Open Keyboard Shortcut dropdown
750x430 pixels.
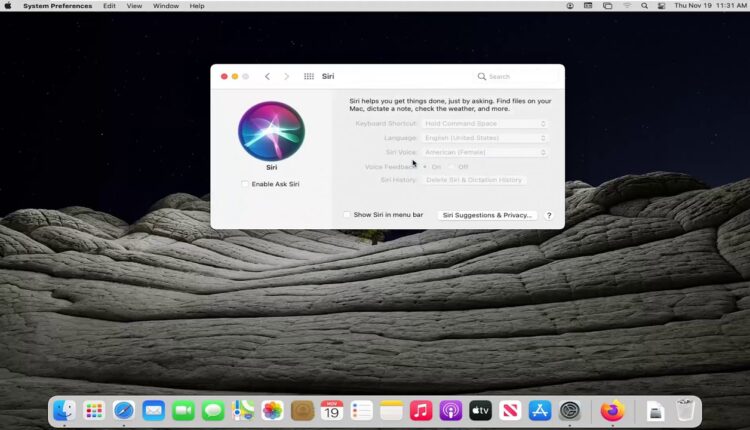[485, 123]
